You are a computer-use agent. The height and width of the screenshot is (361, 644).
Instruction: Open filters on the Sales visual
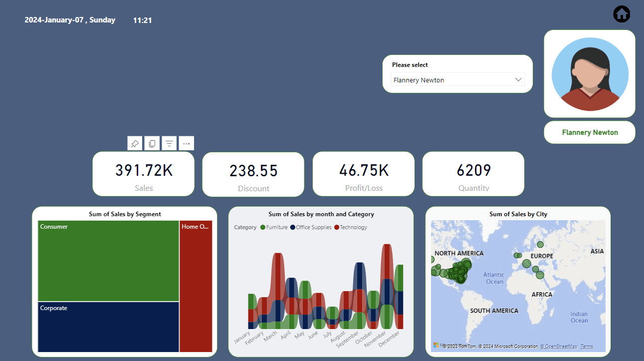(x=169, y=143)
